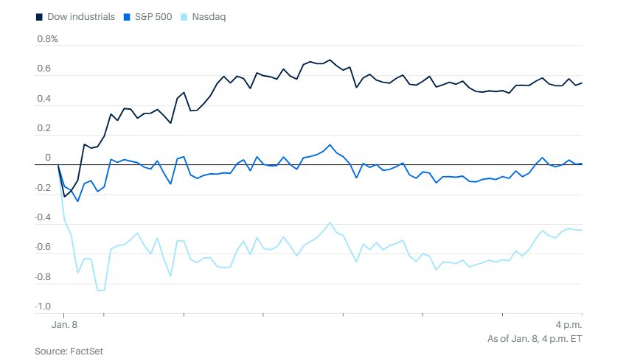This screenshot has width=626, height=364.
Task: Click the 0 baseline y-axis label
Action: [48, 158]
